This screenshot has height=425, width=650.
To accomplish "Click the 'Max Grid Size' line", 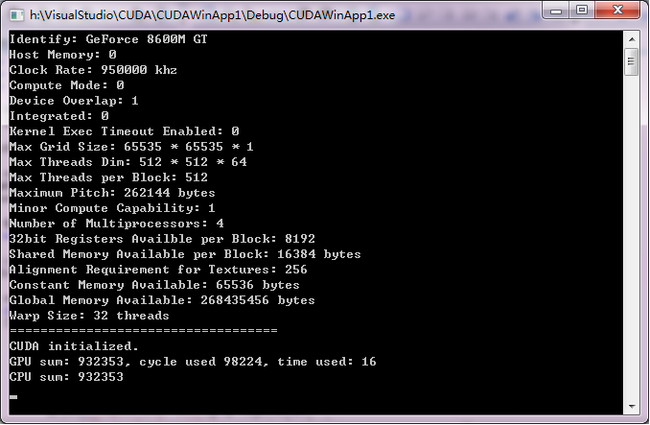I will coord(131,147).
